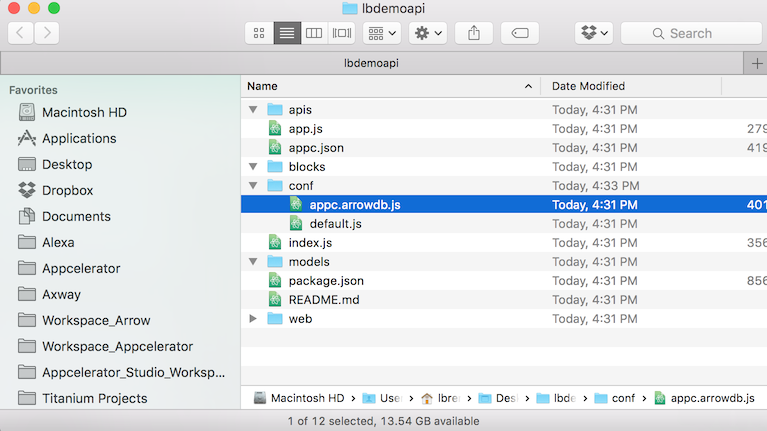Click the index.js file icon
This screenshot has width=767, height=431.
pos(275,243)
